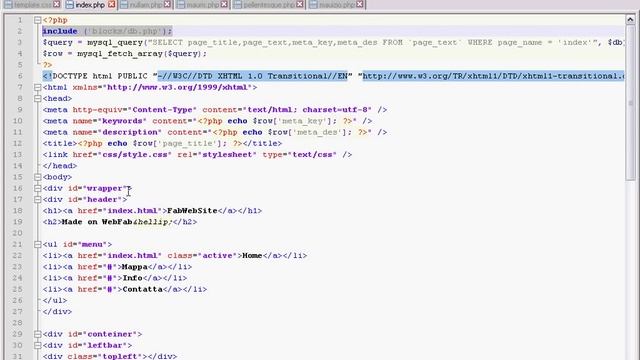This screenshot has width=640, height=360.
Task: Collapse the wrapper div fold marker
Action: [38, 188]
